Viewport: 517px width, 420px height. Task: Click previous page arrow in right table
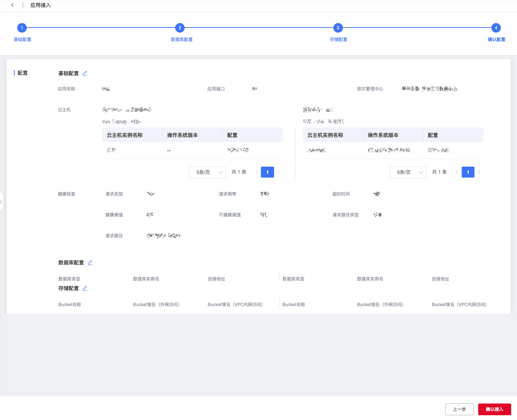tap(457, 172)
